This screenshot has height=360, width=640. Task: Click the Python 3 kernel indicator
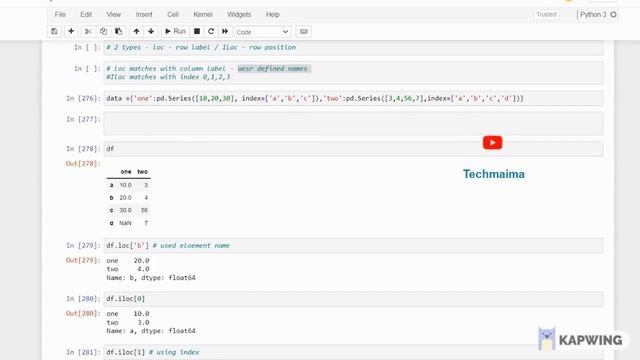593,14
